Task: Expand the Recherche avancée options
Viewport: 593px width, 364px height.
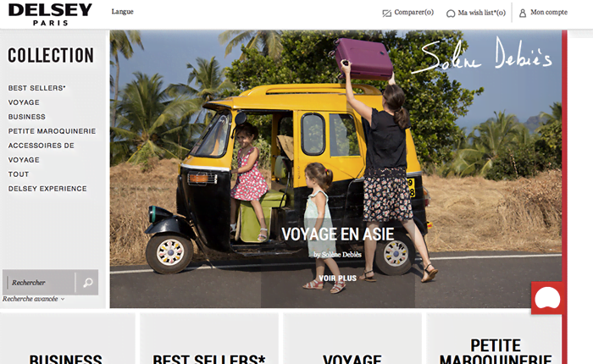Action: pyautogui.click(x=33, y=299)
